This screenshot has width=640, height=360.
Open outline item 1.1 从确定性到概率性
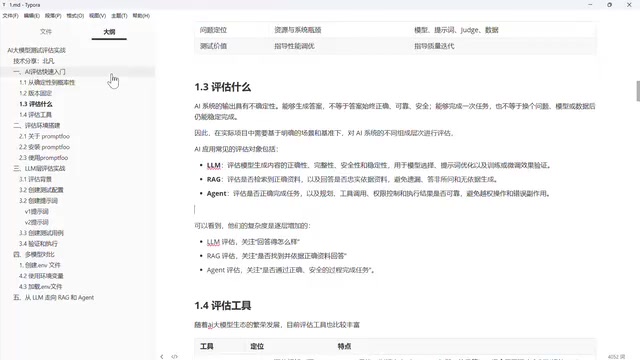click(47, 82)
